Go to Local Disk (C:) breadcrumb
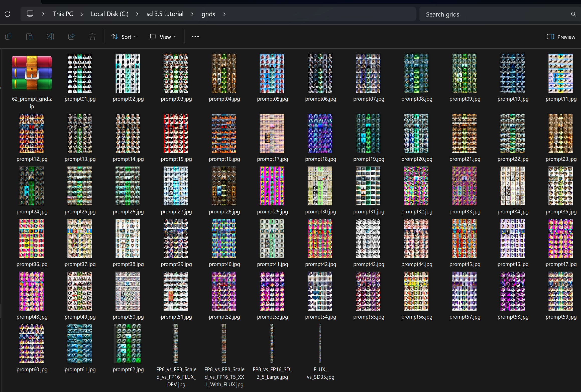 pos(109,14)
